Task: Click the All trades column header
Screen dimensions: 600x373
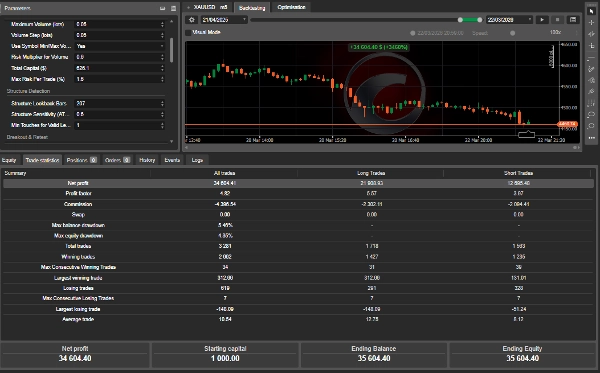Action: [224, 173]
